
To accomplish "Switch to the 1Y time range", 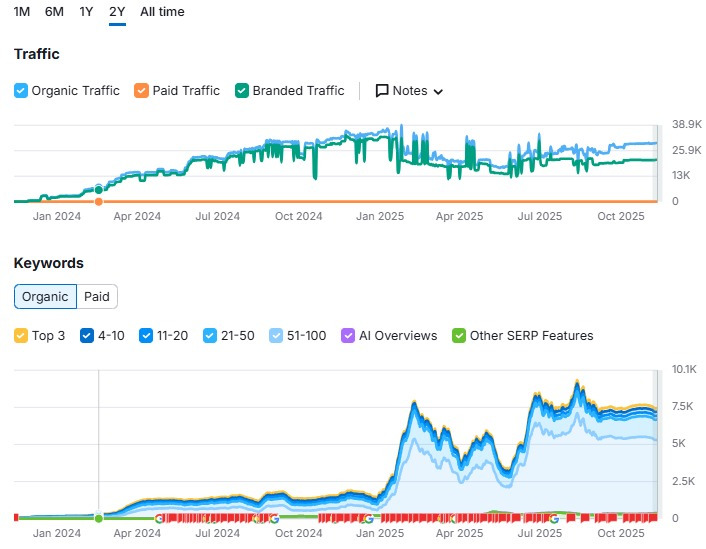I will [86, 12].
